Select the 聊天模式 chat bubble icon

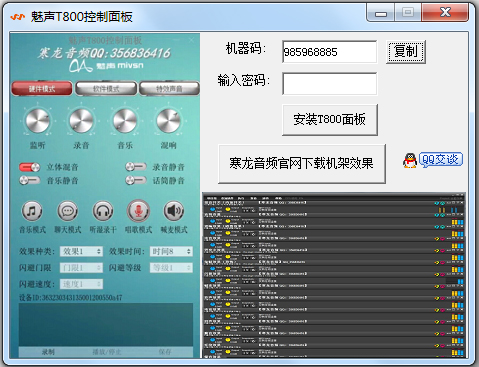click(68, 211)
